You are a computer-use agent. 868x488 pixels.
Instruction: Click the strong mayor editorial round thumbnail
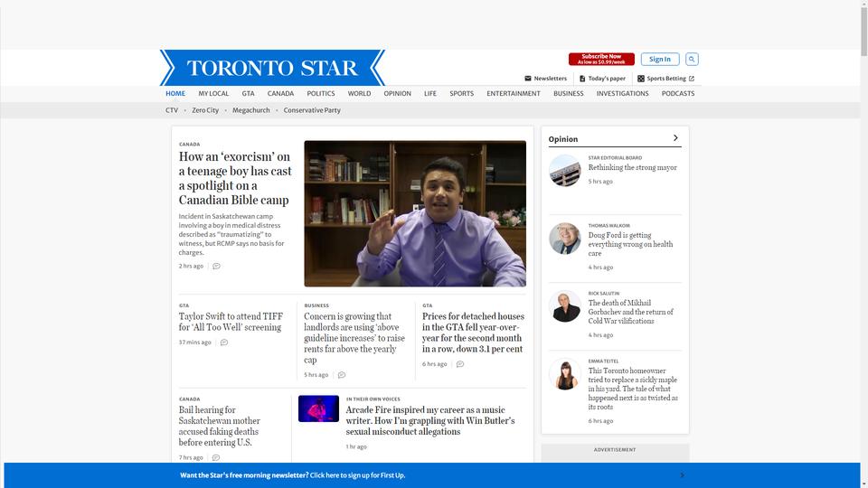[x=564, y=171]
